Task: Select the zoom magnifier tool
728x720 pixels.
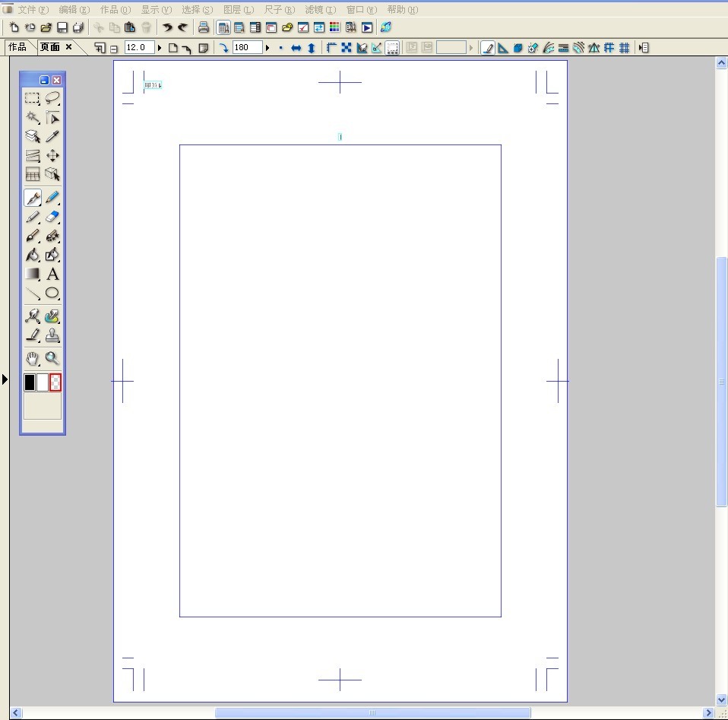Action: click(52, 359)
